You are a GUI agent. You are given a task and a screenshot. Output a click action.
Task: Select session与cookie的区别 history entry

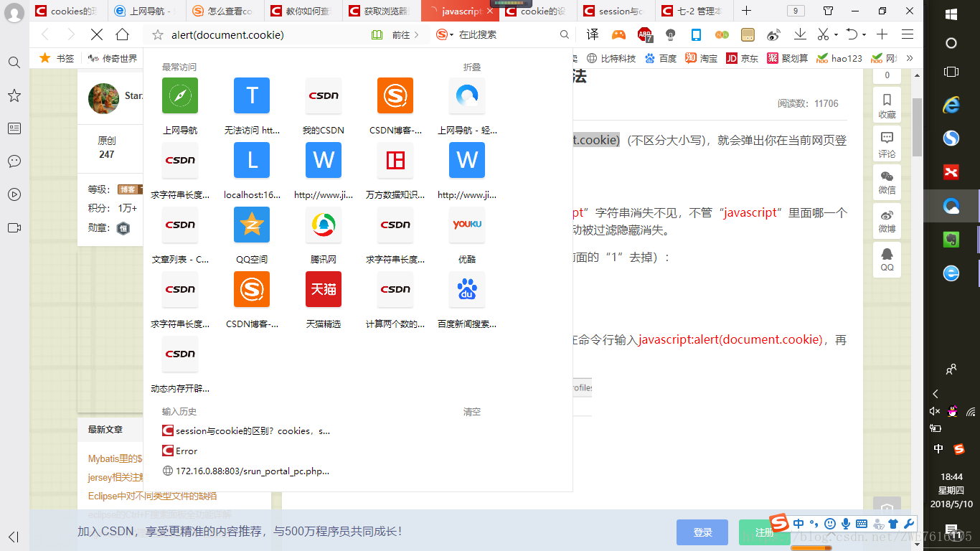(247, 430)
